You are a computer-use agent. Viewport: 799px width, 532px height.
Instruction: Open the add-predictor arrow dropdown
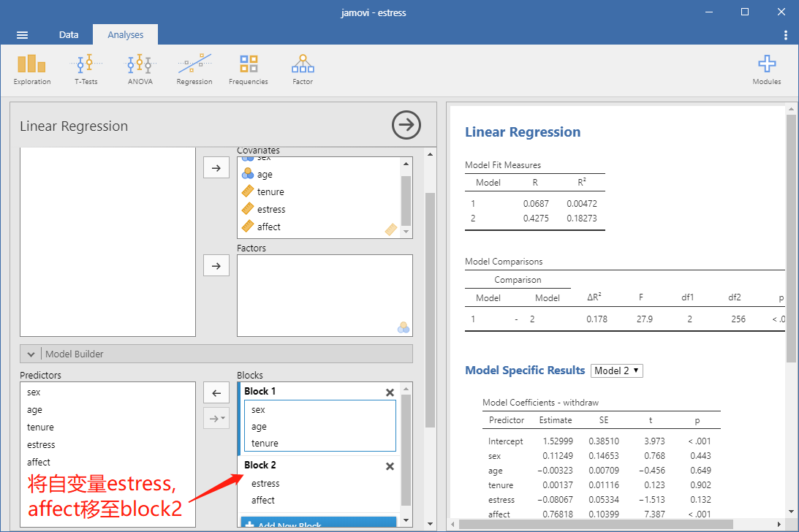(216, 418)
